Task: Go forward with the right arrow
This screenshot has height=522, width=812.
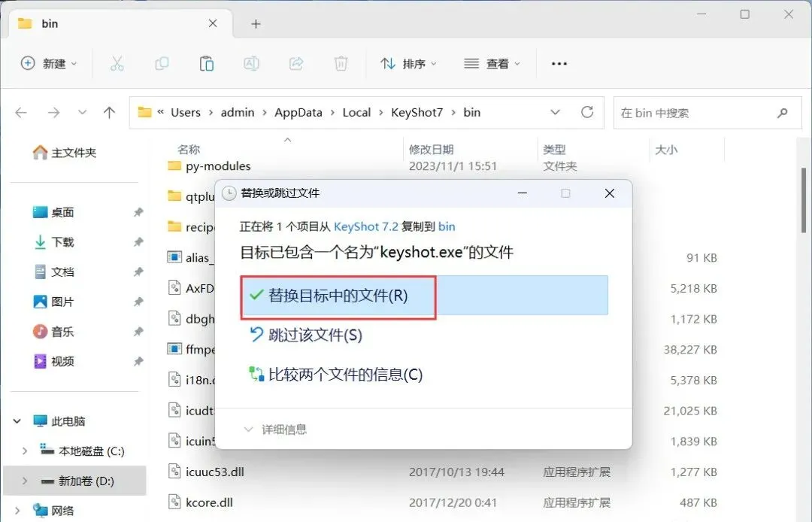Action: (x=54, y=112)
